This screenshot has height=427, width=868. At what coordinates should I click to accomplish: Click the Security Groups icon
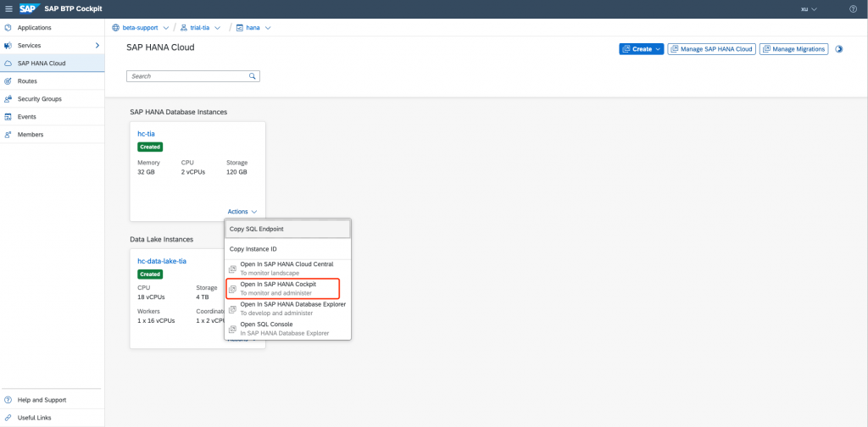8,99
